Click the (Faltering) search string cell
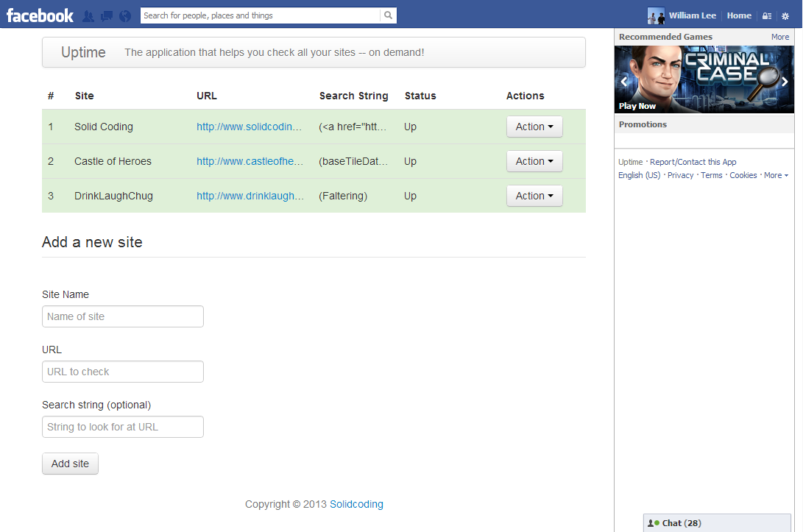The image size is (803, 532). [342, 196]
